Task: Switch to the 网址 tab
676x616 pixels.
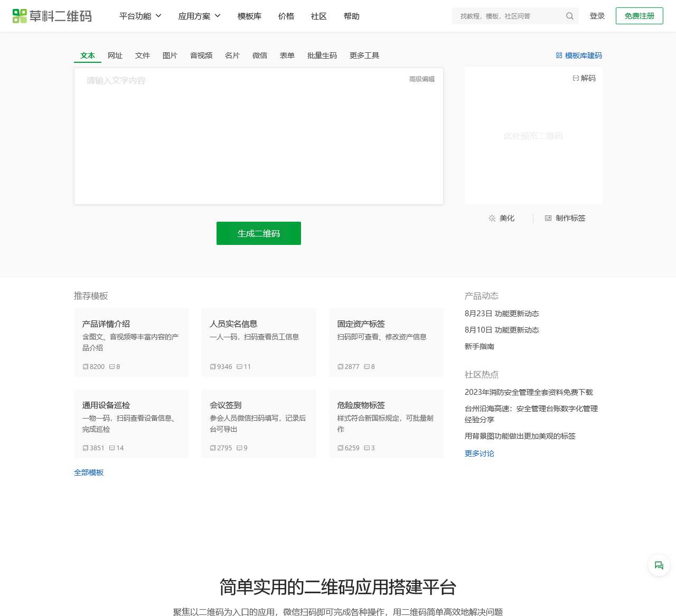Action: 115,55
